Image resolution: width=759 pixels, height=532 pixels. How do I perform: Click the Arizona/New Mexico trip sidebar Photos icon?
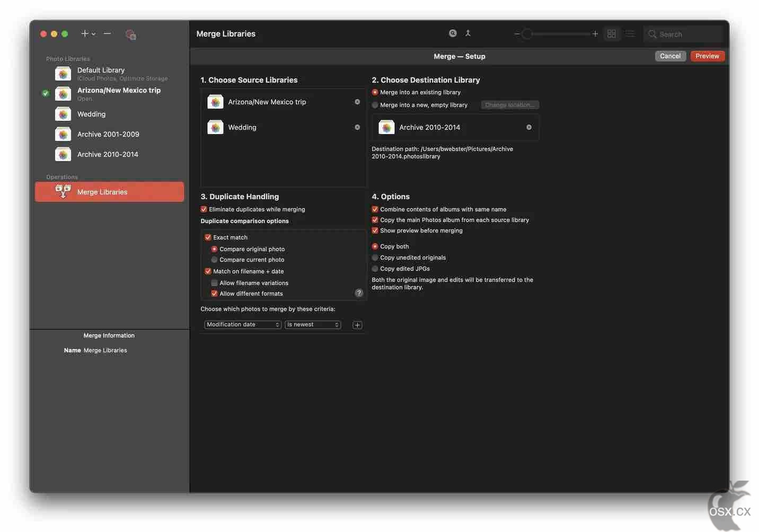pos(63,94)
